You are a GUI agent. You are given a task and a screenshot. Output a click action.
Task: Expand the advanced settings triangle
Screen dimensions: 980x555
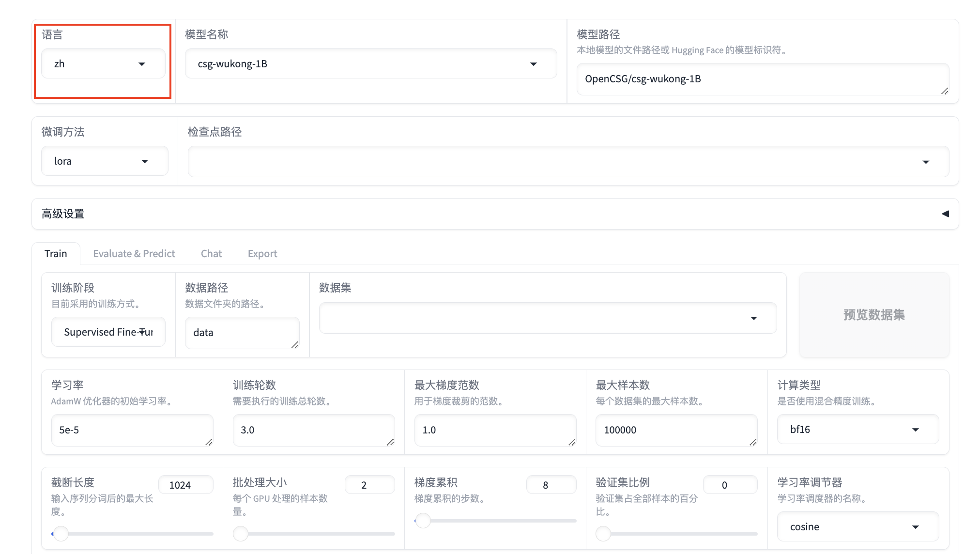pos(945,214)
